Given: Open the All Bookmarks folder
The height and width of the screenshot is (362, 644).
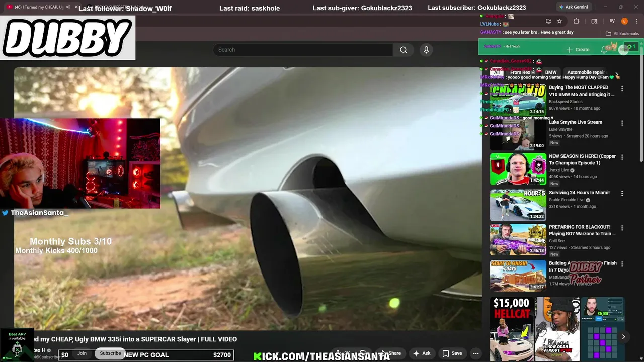Looking at the screenshot, I should coord(622,34).
